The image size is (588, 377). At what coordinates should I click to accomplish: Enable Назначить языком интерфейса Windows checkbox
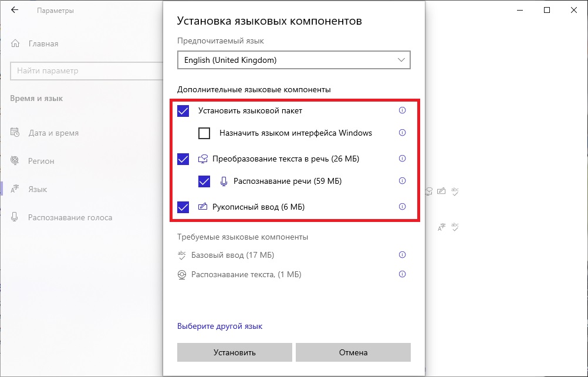pos(204,133)
